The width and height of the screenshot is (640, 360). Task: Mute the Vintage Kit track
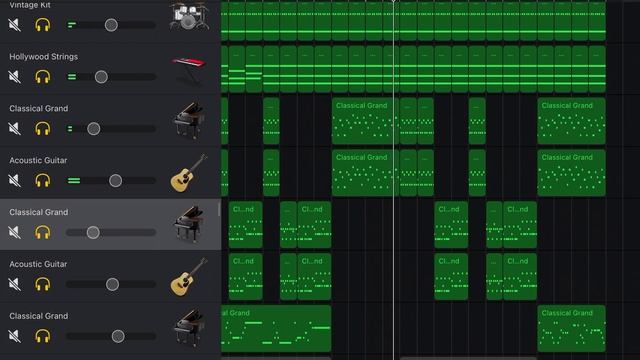point(15,25)
